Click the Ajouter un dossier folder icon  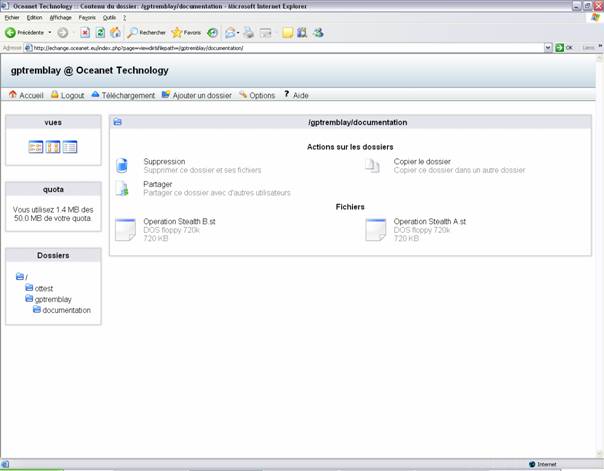[x=166, y=94]
